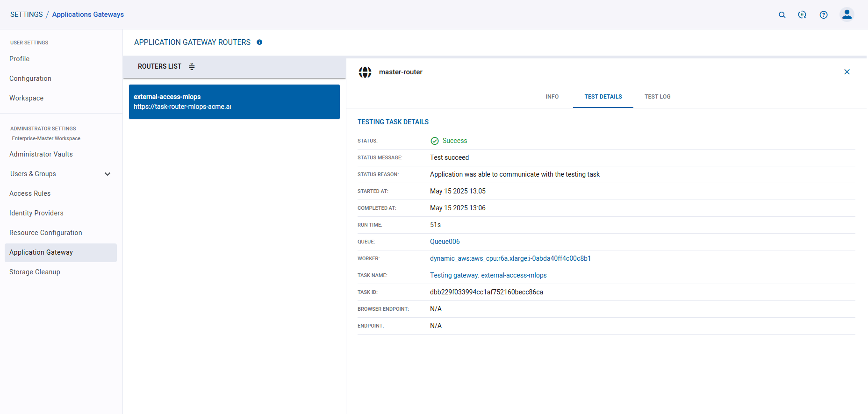The height and width of the screenshot is (414, 868).
Task: Open Identity Providers settings page
Action: click(x=36, y=213)
